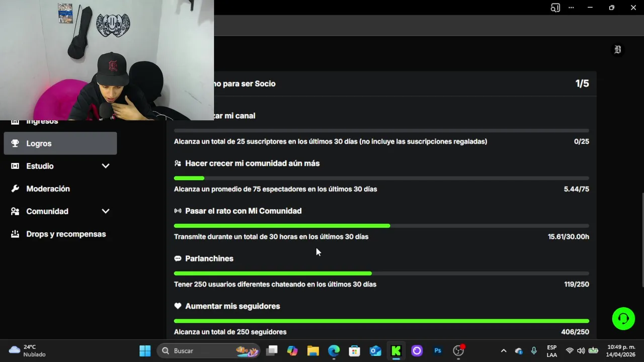
Task: Click the 0/25 subscriber count
Action: point(581,142)
